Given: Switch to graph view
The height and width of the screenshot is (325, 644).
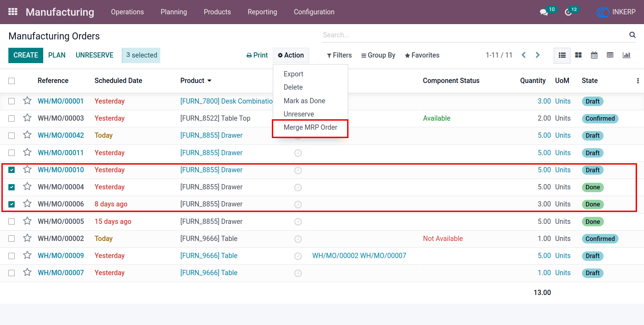Looking at the screenshot, I should click(x=627, y=55).
